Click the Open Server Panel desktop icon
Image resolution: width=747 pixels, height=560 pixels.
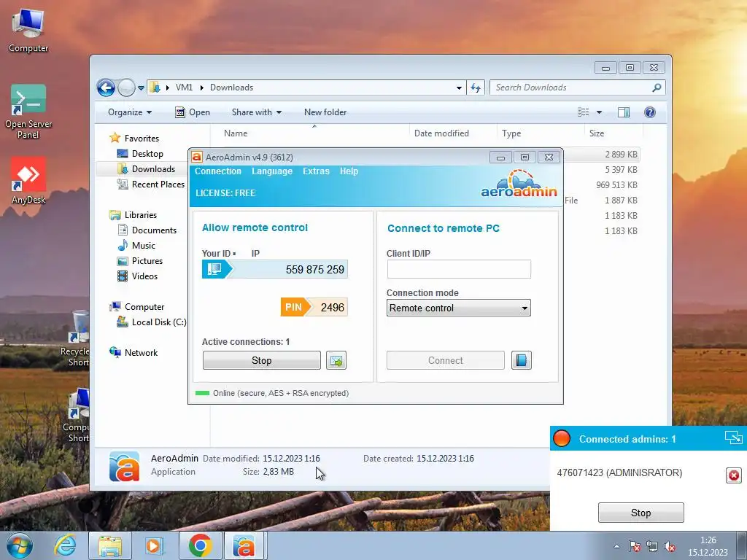28,112
